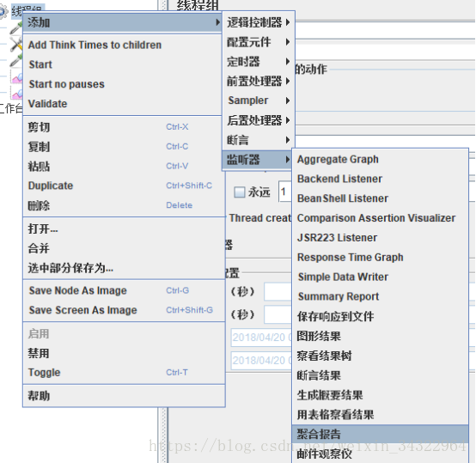The width and height of the screenshot is (476, 463).
Task: Expand 逻辑控制器 submenu
Action: click(x=259, y=22)
